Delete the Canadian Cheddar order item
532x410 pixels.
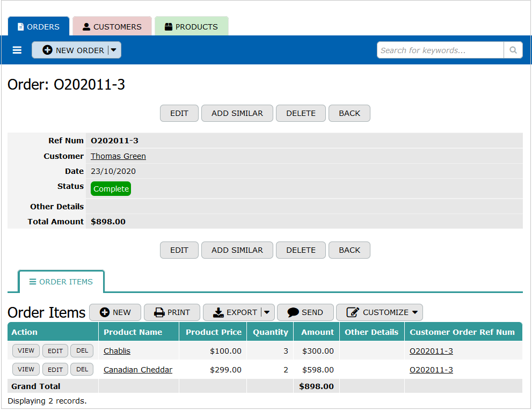pyautogui.click(x=82, y=369)
